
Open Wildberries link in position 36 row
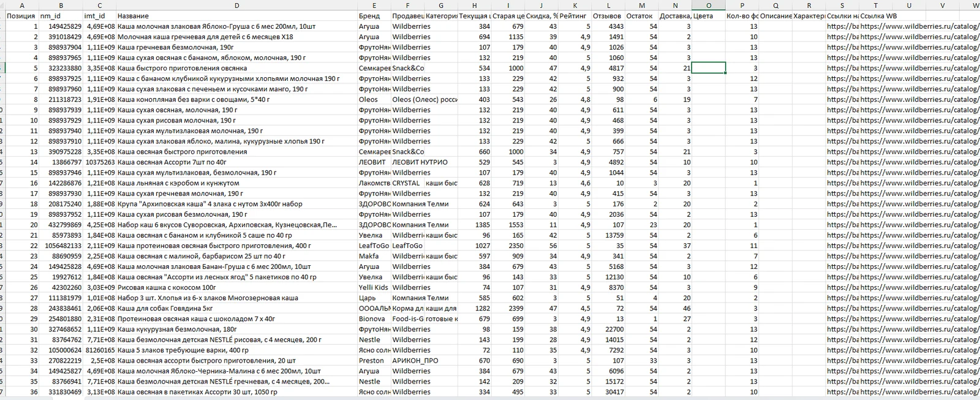[919, 392]
